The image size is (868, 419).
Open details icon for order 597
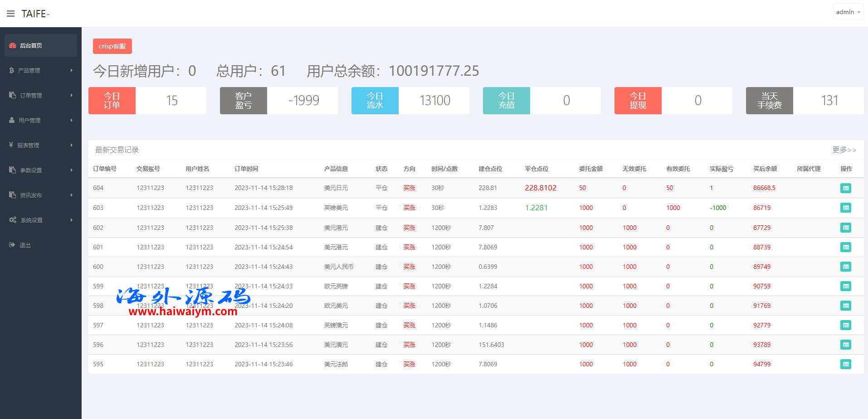pyautogui.click(x=845, y=325)
